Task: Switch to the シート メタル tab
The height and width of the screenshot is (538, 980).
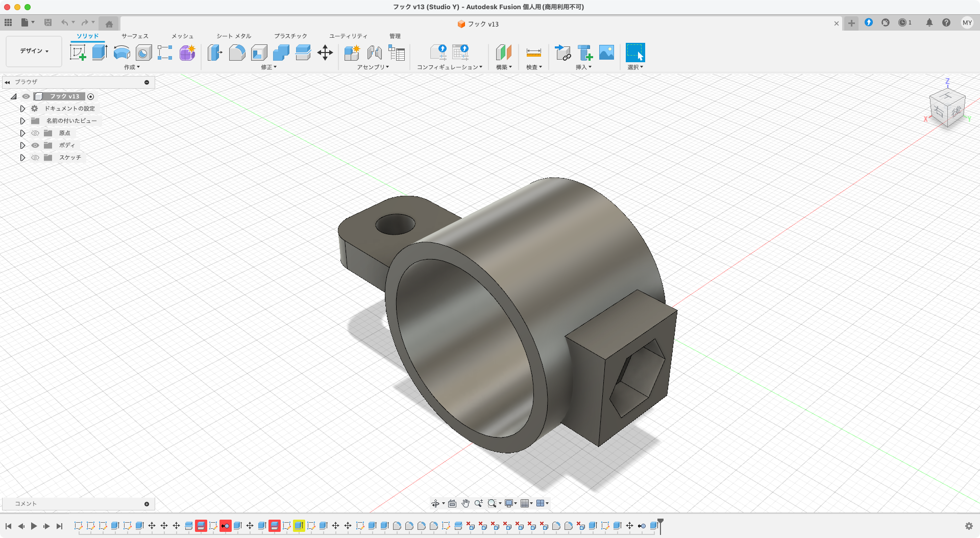Action: coord(234,36)
